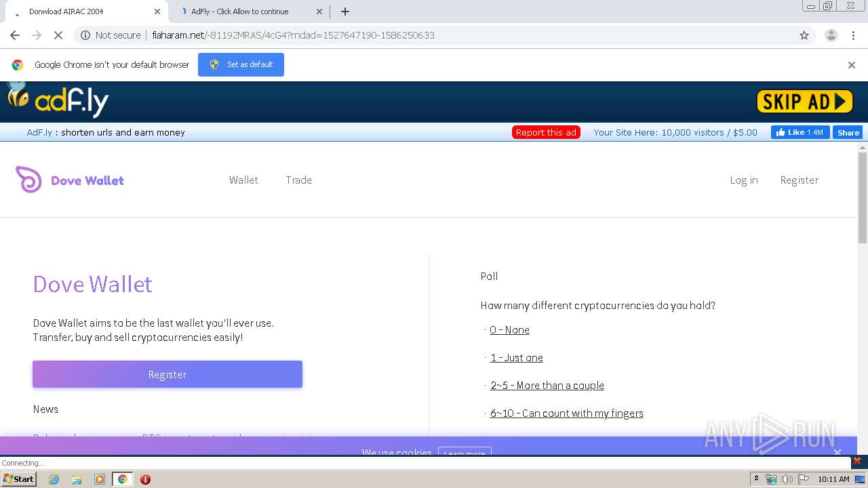Image resolution: width=868 pixels, height=488 pixels.
Task: Stop page loading with X button
Action: click(x=58, y=35)
